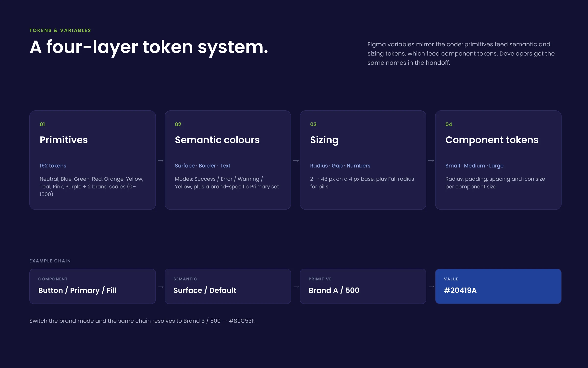This screenshot has height=368, width=588.
Task: Click the Sizing card title
Action: click(324, 140)
